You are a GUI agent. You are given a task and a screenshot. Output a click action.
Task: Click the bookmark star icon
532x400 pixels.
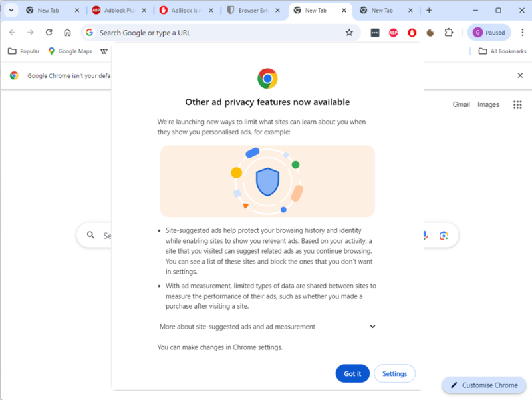coord(349,33)
